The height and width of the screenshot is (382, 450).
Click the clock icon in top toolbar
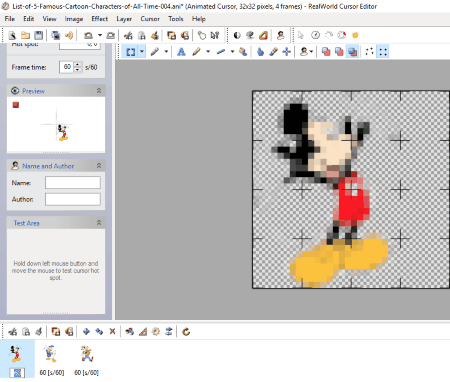[315, 35]
